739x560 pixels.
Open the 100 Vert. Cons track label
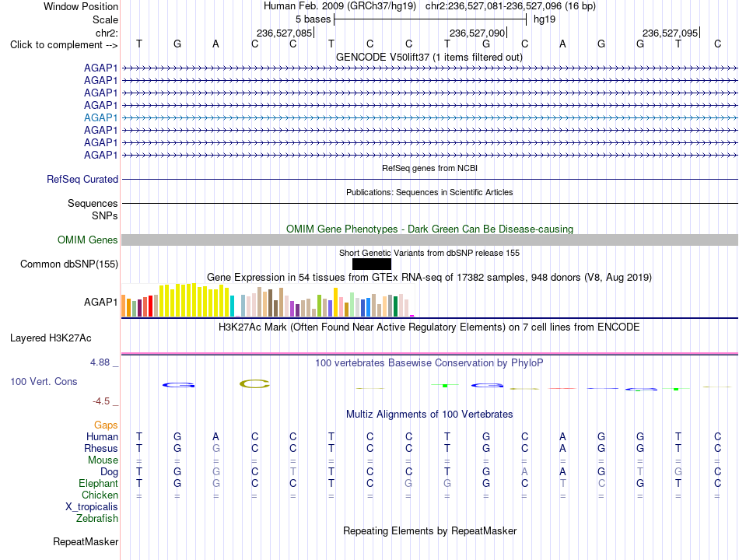[x=44, y=381]
